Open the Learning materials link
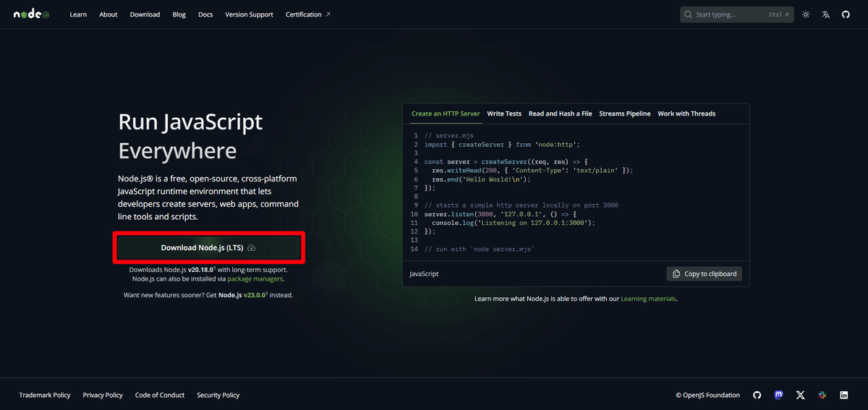 coord(648,299)
